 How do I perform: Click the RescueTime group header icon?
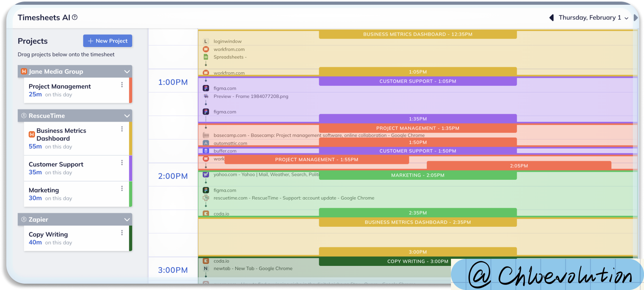coord(24,116)
